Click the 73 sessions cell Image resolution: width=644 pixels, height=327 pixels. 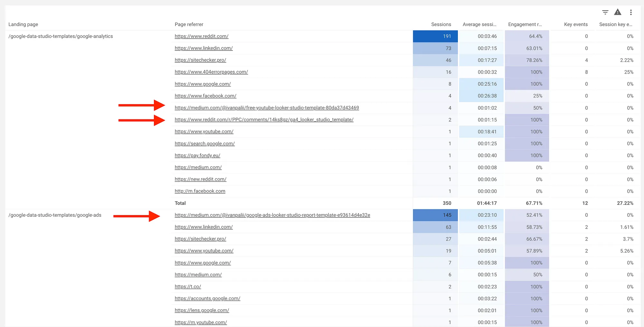(435, 48)
